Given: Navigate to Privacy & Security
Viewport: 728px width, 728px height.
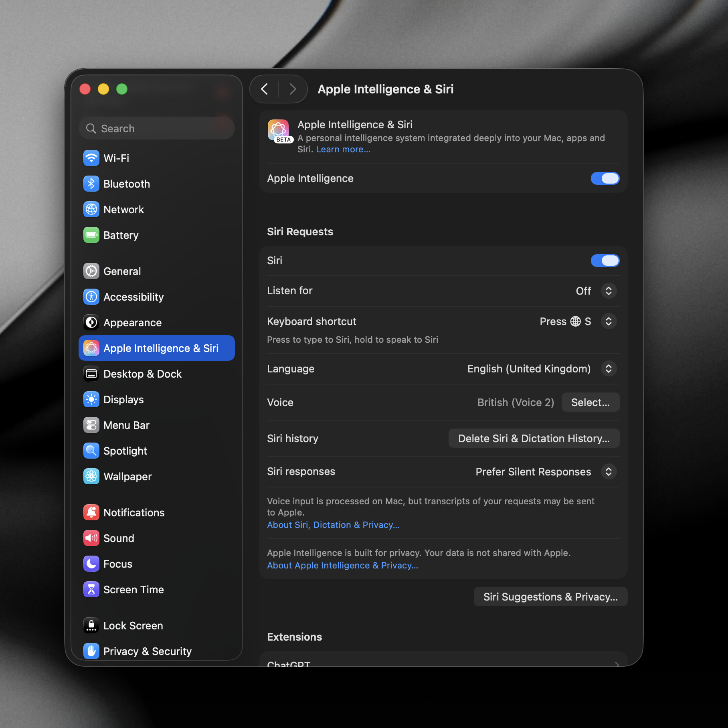Looking at the screenshot, I should (x=157, y=651).
